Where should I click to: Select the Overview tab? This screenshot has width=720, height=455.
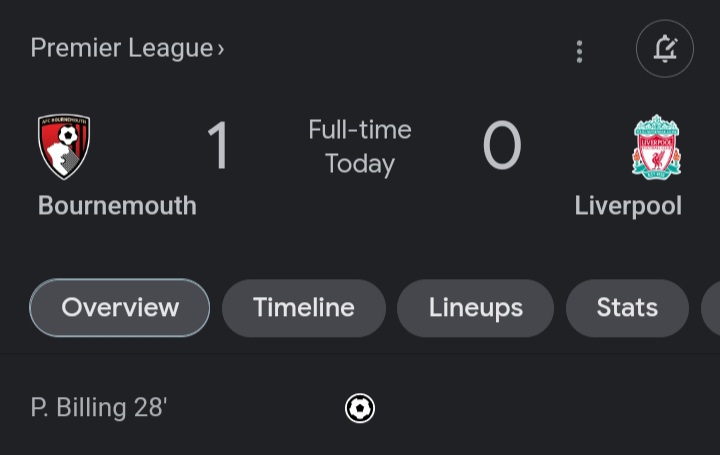pyautogui.click(x=120, y=308)
